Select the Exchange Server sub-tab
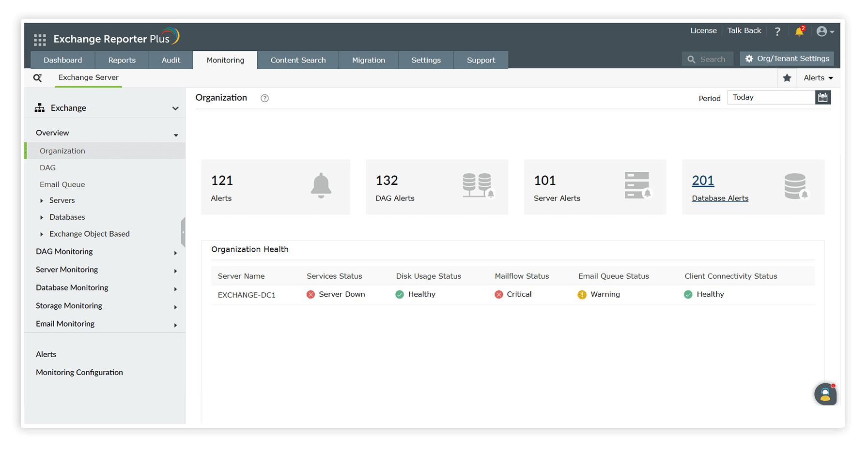 tap(89, 77)
